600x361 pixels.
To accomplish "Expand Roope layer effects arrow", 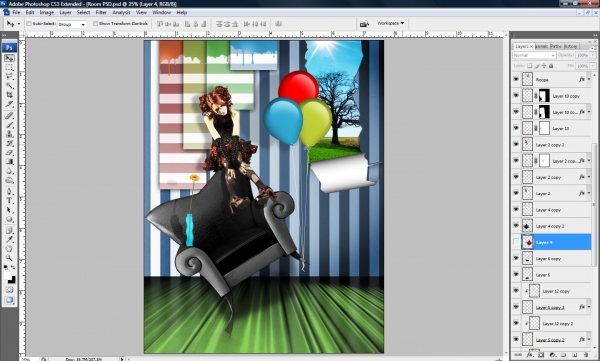I will [x=589, y=80].
